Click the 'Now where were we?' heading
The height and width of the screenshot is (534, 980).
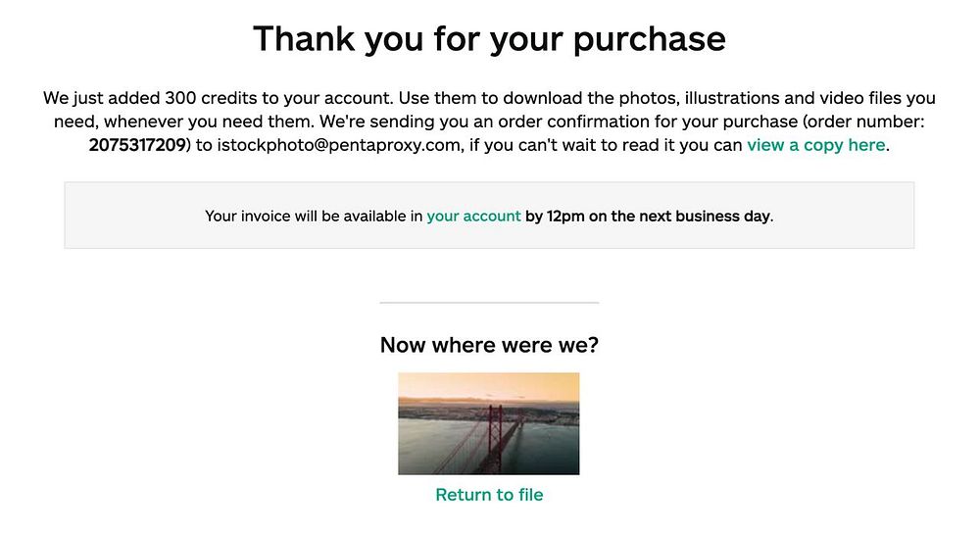[x=489, y=345]
